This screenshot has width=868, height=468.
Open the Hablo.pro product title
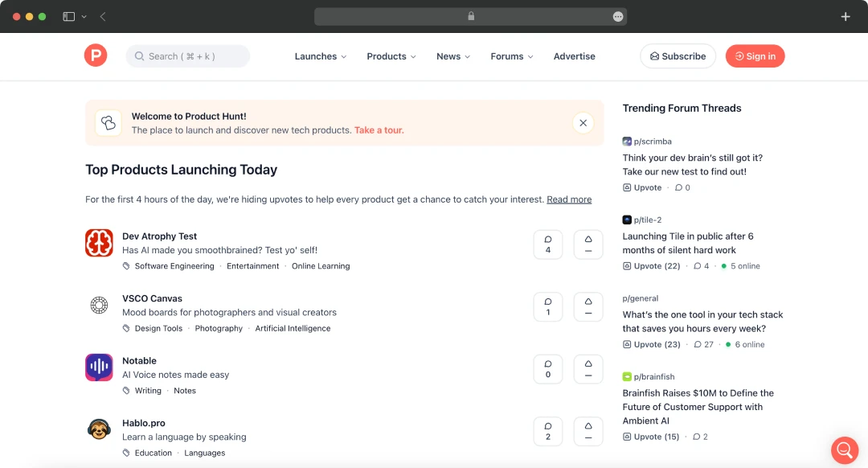(x=144, y=423)
